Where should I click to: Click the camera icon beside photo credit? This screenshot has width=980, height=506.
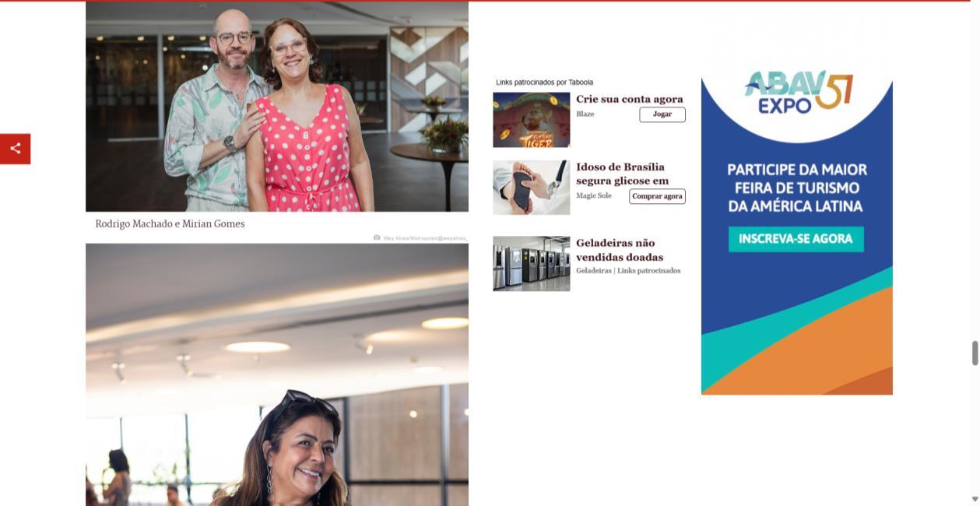click(377, 237)
